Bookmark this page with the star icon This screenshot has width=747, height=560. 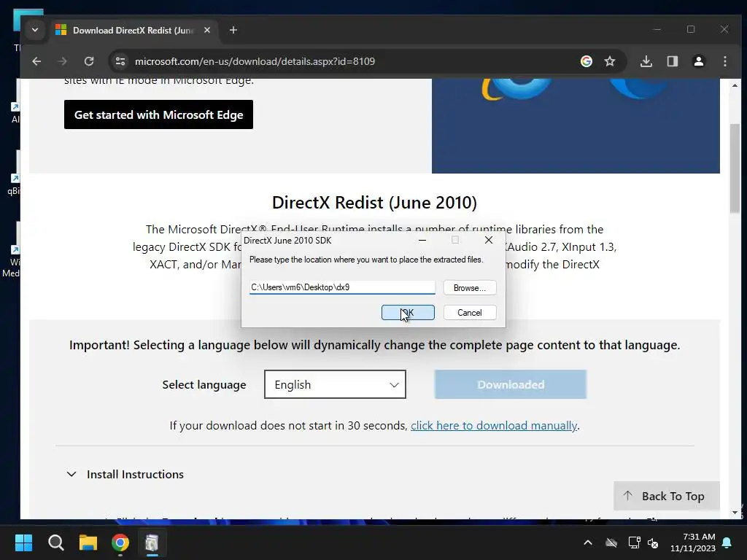point(610,61)
